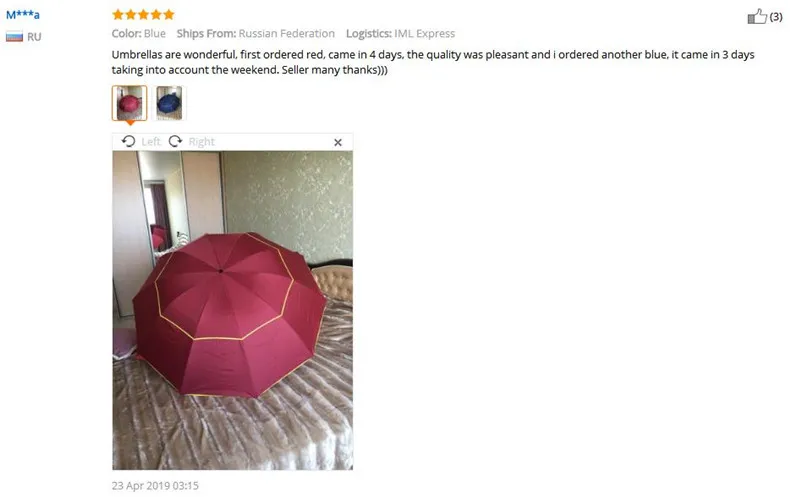Viewport: 790px width, 497px height.
Task: Click the Russian flag icon
Action: [x=14, y=37]
